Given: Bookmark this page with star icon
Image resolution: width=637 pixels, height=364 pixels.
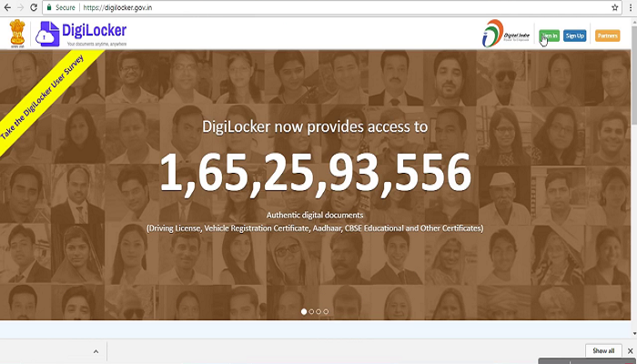Looking at the screenshot, I should 614,6.
